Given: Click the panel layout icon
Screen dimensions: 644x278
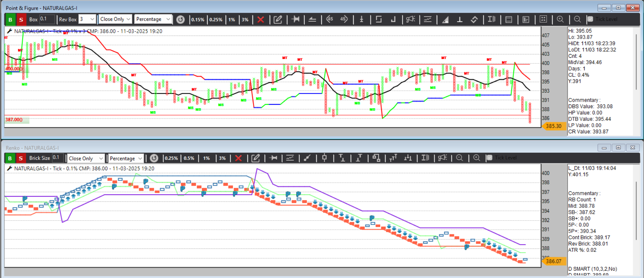Looking at the screenshot, I should tap(509, 19).
